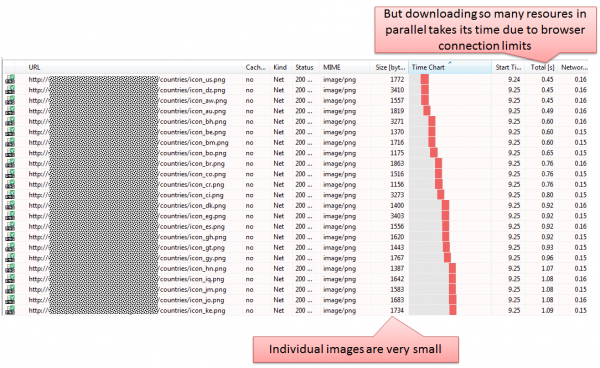Sort by the Status column header
The image size is (600, 368).
click(306, 67)
